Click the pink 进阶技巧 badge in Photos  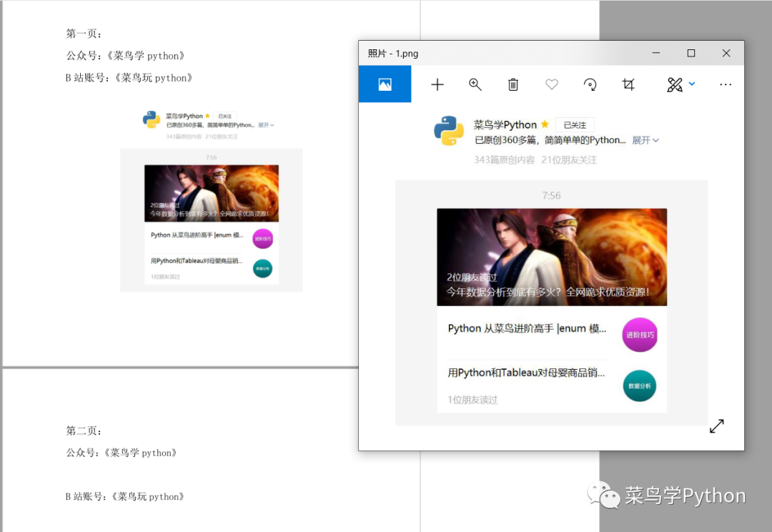[x=640, y=335]
